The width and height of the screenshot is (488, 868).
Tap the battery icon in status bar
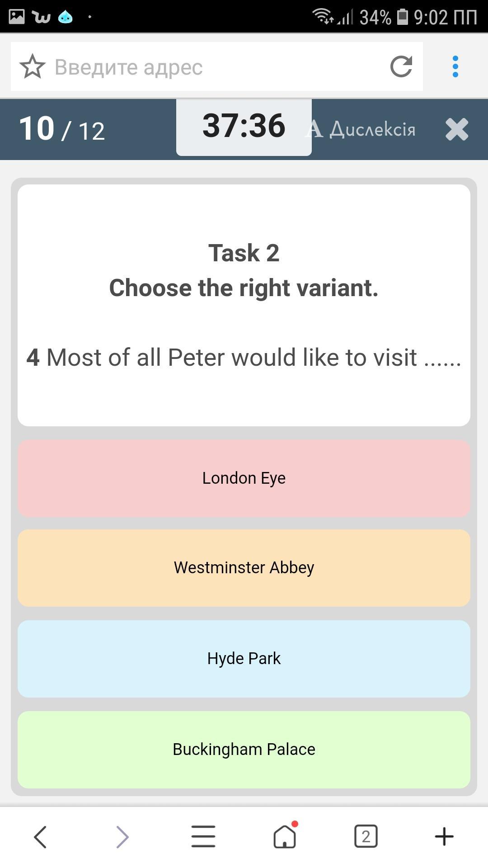point(402,17)
